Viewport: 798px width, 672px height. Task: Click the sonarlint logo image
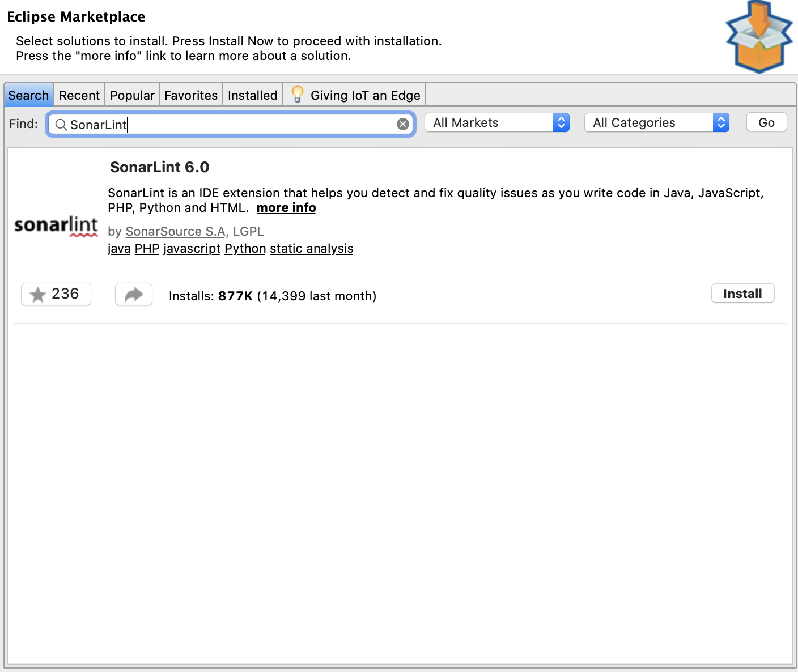[56, 226]
